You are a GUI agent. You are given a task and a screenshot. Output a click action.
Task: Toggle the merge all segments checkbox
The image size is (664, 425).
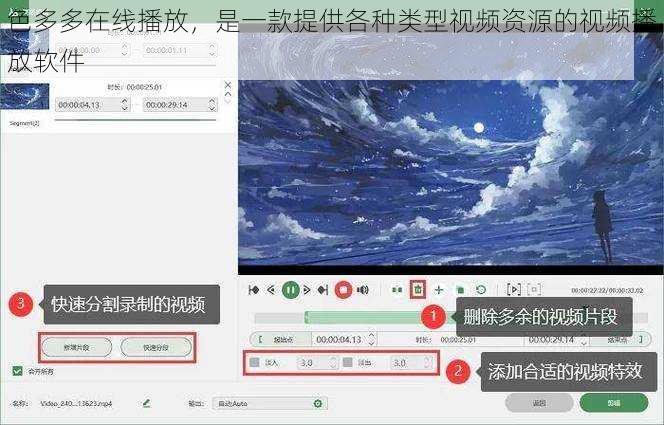coord(17,371)
